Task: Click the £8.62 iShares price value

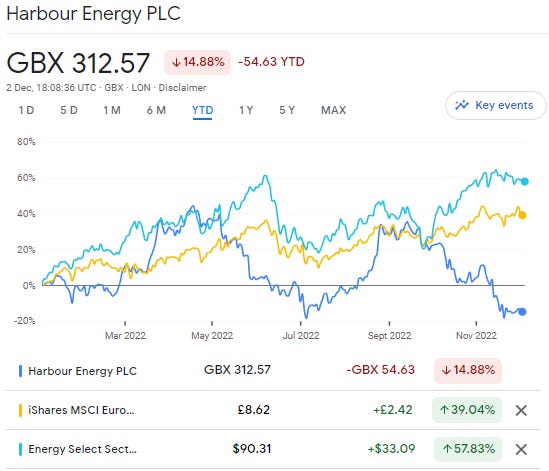Action: coord(254,410)
